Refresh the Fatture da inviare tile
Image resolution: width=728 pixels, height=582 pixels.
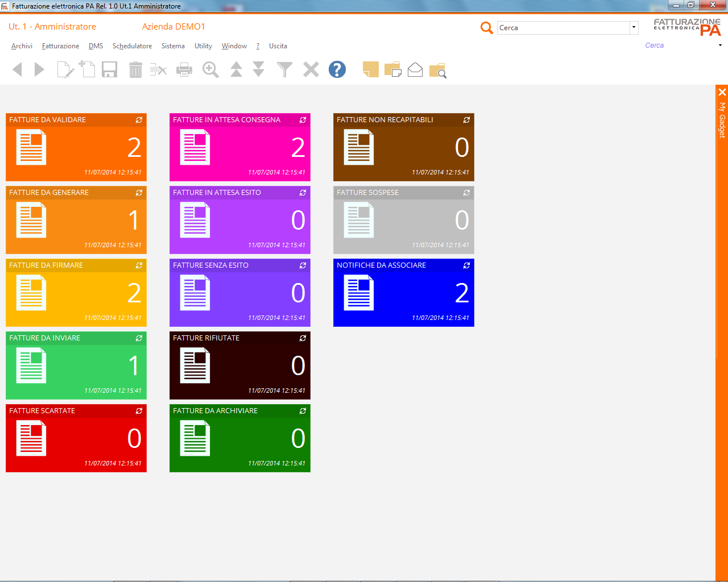pyautogui.click(x=139, y=338)
